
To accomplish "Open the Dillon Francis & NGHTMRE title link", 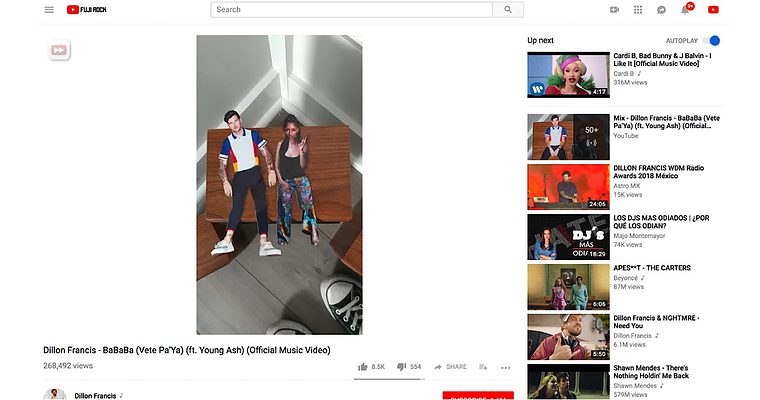I will tap(656, 321).
